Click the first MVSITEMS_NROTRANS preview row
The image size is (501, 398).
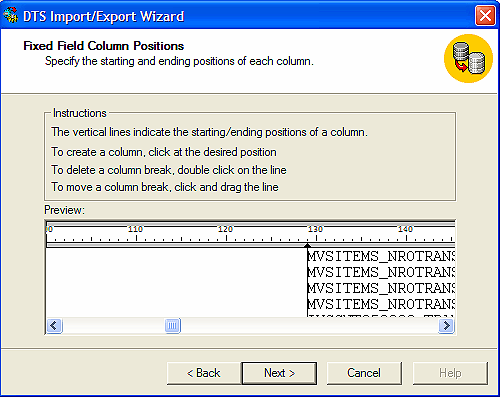coord(381,256)
